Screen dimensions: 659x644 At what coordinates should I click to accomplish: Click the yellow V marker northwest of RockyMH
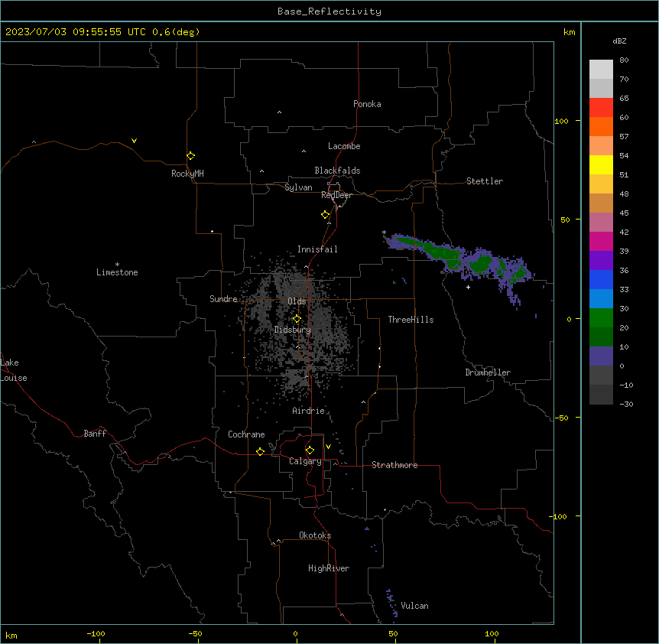[134, 141]
